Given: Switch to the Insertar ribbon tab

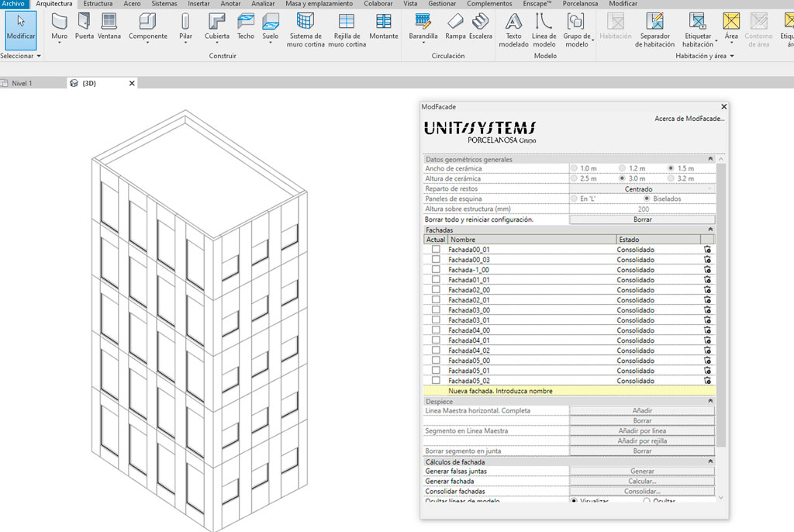Looking at the screenshot, I should tap(198, 4).
